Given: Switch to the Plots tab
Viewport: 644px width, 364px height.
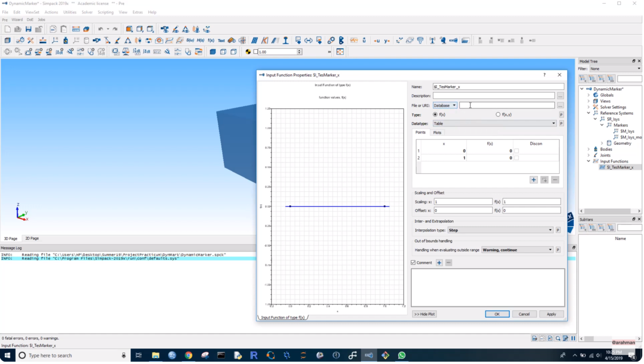Looking at the screenshot, I should point(437,132).
